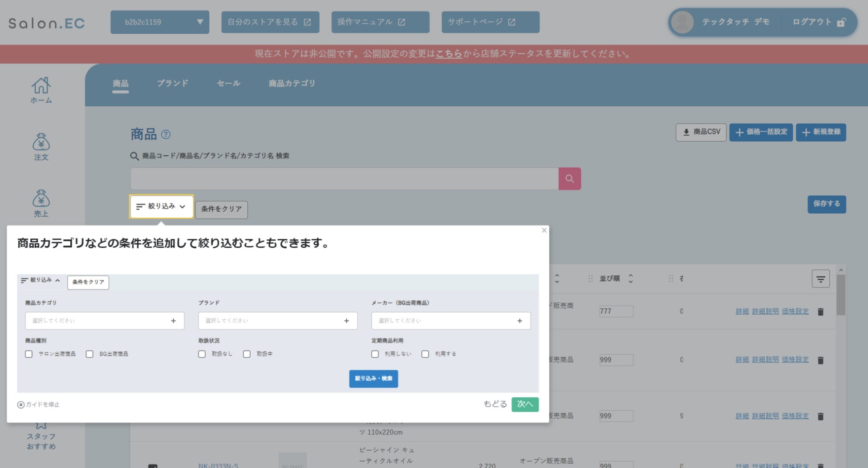Expand the highlighted 絞り込み filter dropdown

click(162, 206)
